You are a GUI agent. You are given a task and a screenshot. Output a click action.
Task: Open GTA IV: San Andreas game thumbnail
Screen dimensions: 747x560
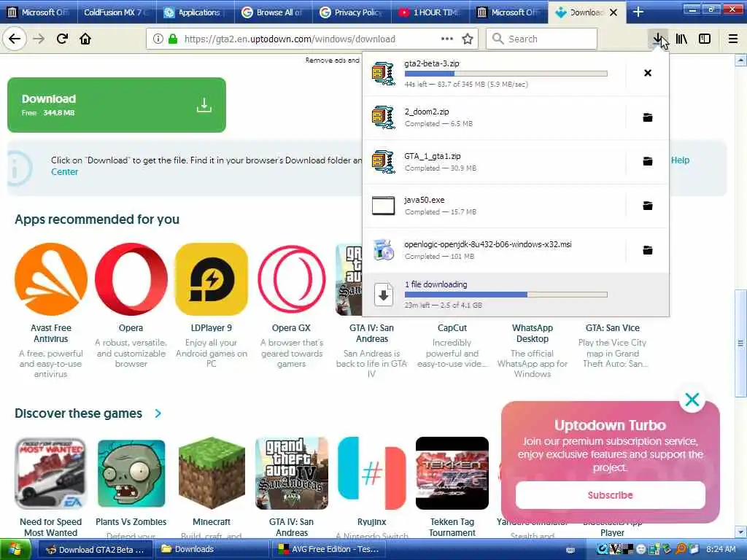point(292,473)
